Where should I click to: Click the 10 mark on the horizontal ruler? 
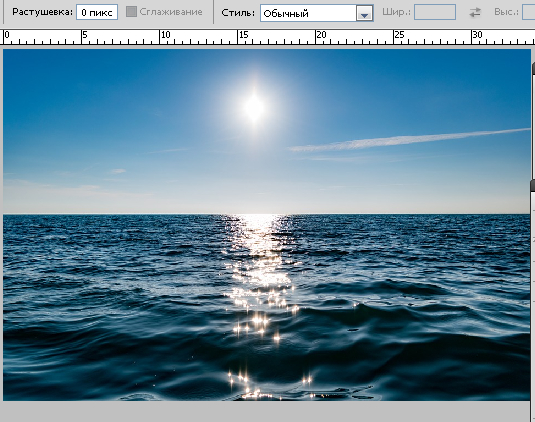[x=165, y=35]
